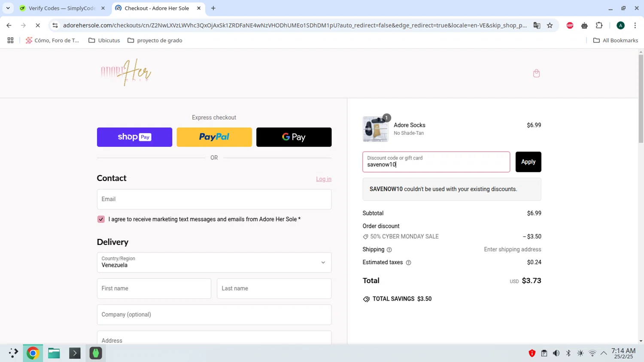Open the profile avatar A
644x362 pixels.
[620, 25]
